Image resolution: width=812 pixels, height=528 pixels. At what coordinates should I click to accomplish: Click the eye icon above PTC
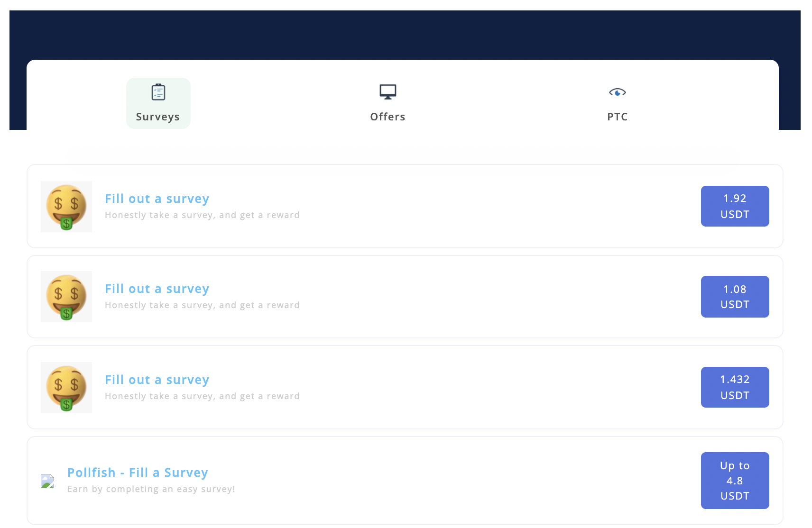tap(617, 92)
